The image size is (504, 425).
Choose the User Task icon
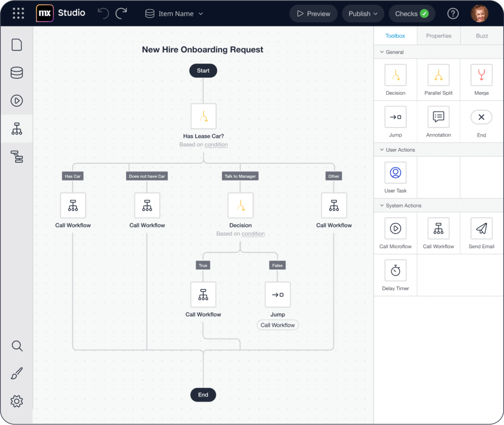click(395, 173)
